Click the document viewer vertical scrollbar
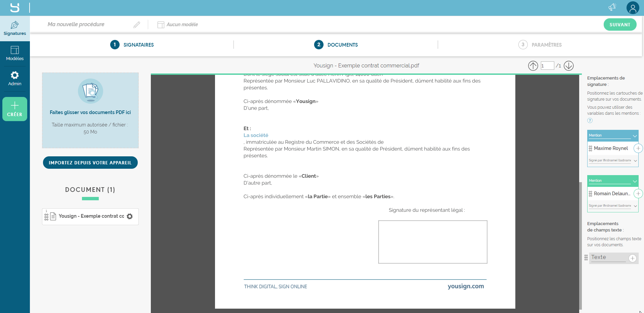 point(580,246)
